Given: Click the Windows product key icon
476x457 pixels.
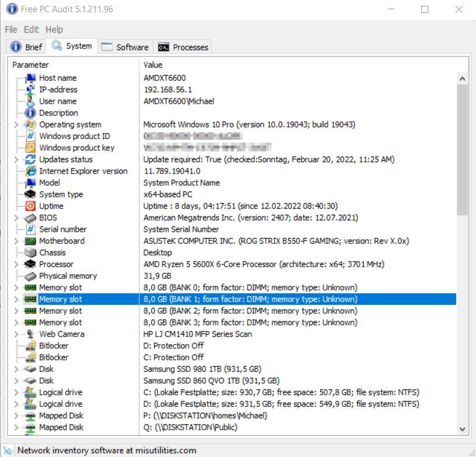Looking at the screenshot, I should pyautogui.click(x=30, y=148).
